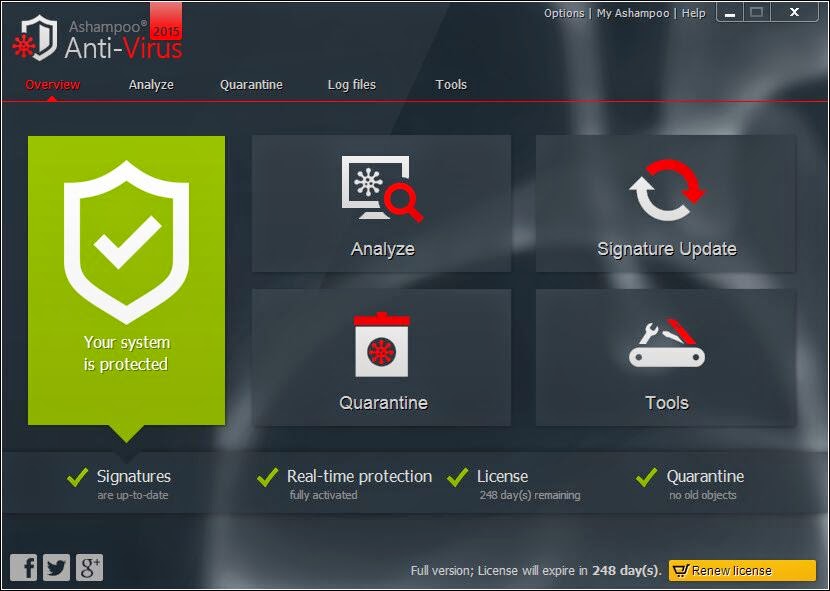The width and height of the screenshot is (830, 591).
Task: Open the Tools tile with pocket knife
Action: tap(665, 357)
